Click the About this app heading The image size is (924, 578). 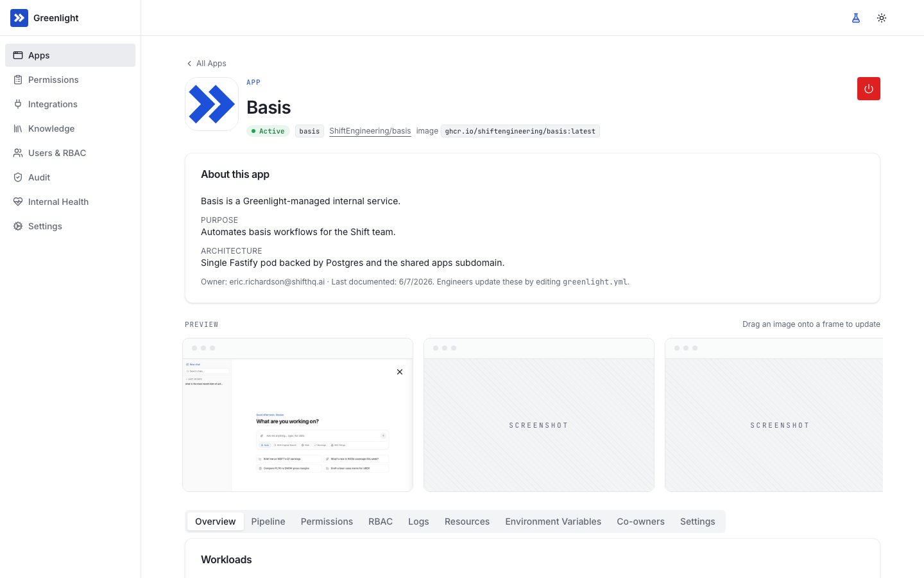(235, 174)
